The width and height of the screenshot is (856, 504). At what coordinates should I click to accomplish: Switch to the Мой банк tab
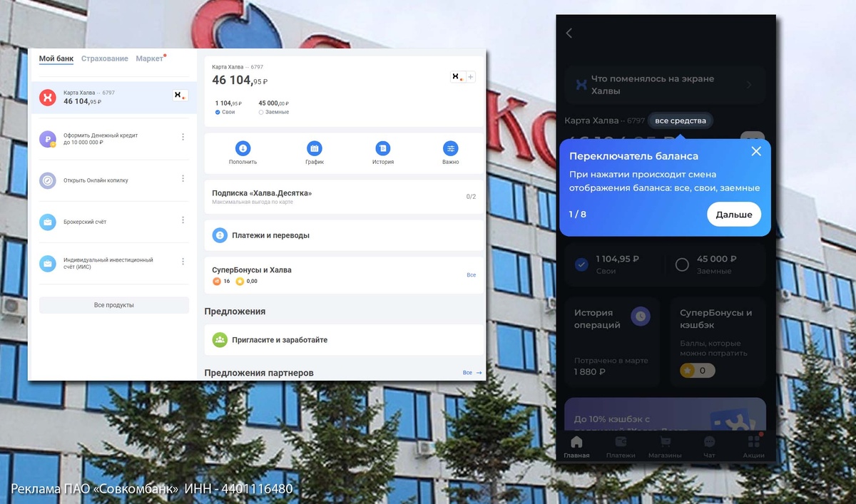tap(56, 58)
